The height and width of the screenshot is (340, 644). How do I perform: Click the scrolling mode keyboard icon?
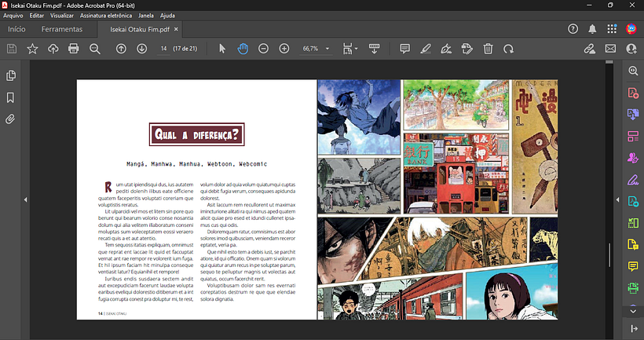click(x=374, y=49)
